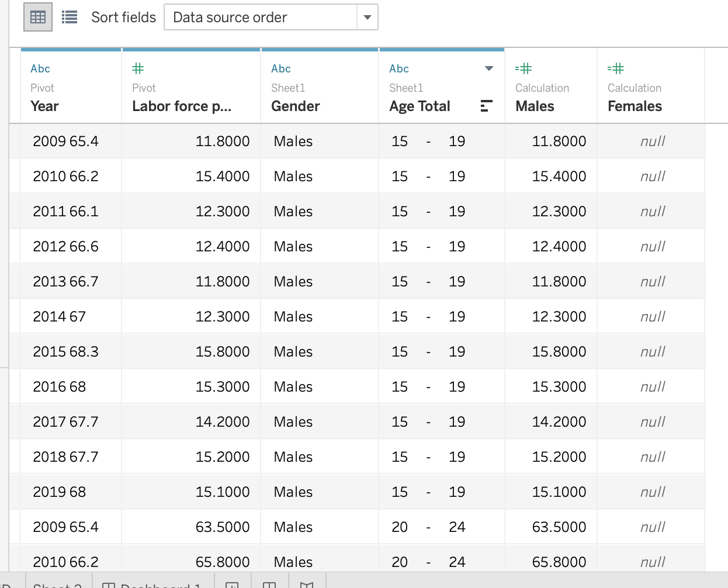728x588 pixels.
Task: Open the Sheet 2 tab
Action: point(57,584)
